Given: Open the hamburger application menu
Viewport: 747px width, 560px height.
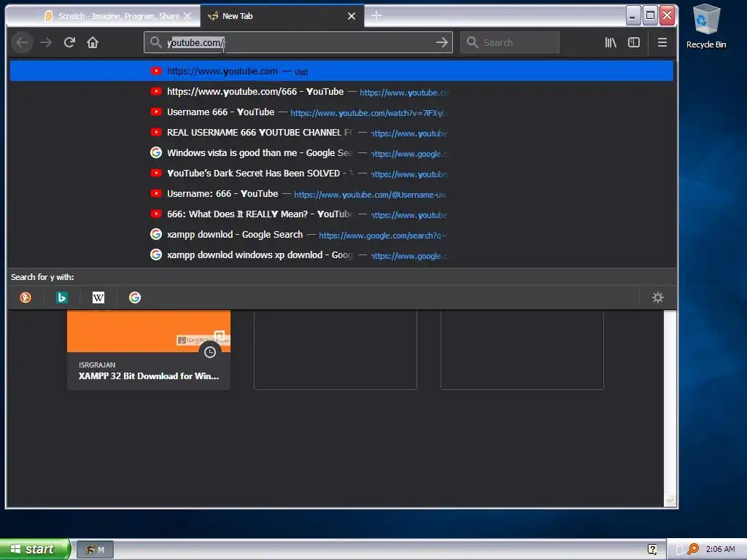Looking at the screenshot, I should coord(662,42).
